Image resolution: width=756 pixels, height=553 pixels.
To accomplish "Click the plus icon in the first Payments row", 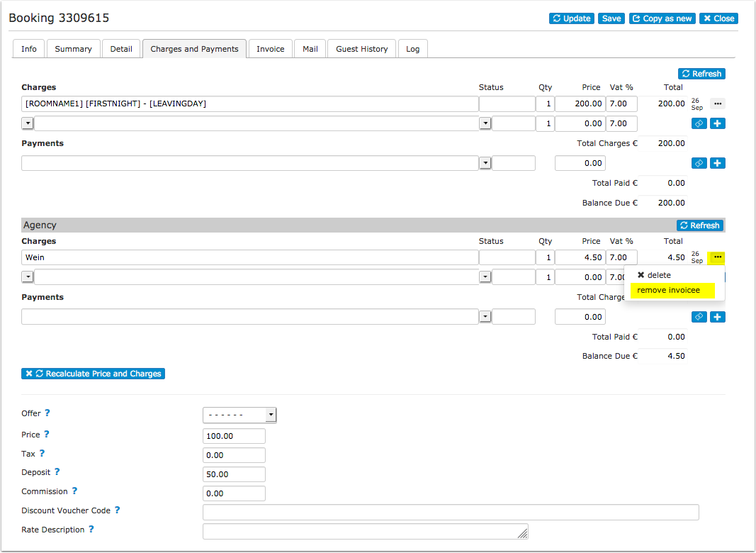I will click(718, 163).
